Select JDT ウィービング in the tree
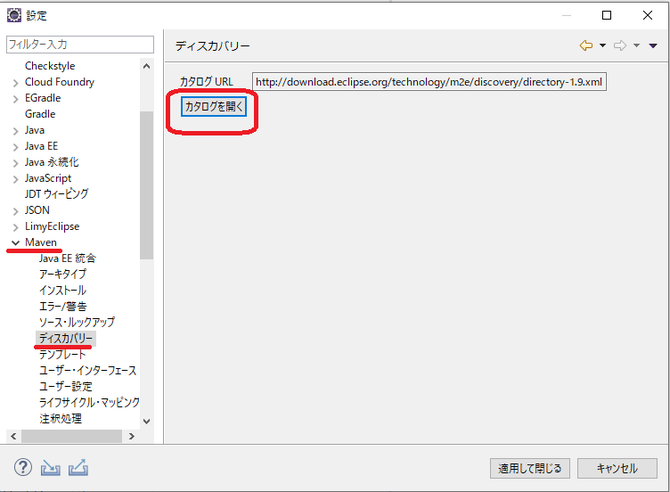 56,194
